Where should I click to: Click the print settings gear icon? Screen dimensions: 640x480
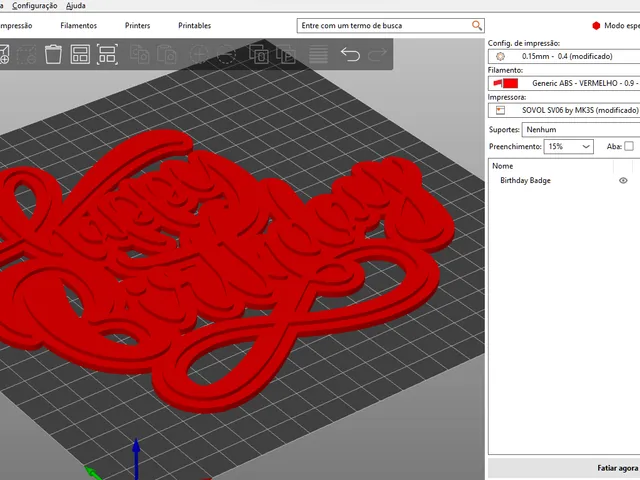(x=500, y=56)
